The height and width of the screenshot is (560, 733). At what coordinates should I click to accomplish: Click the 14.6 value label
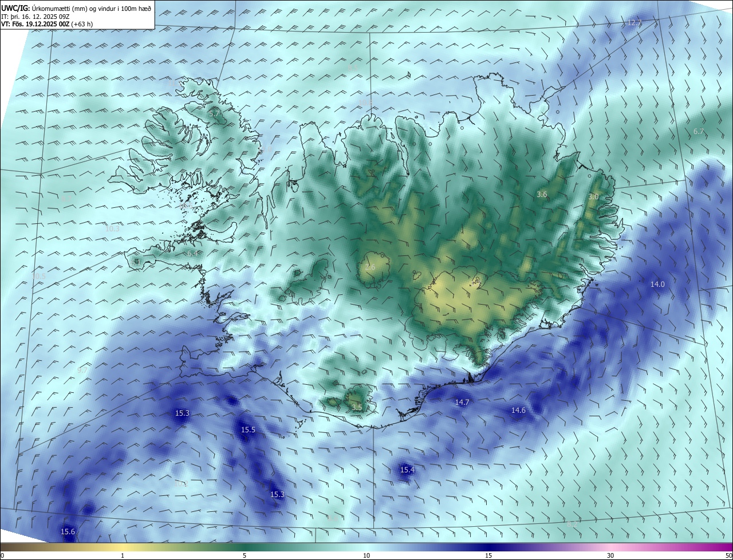518,411
